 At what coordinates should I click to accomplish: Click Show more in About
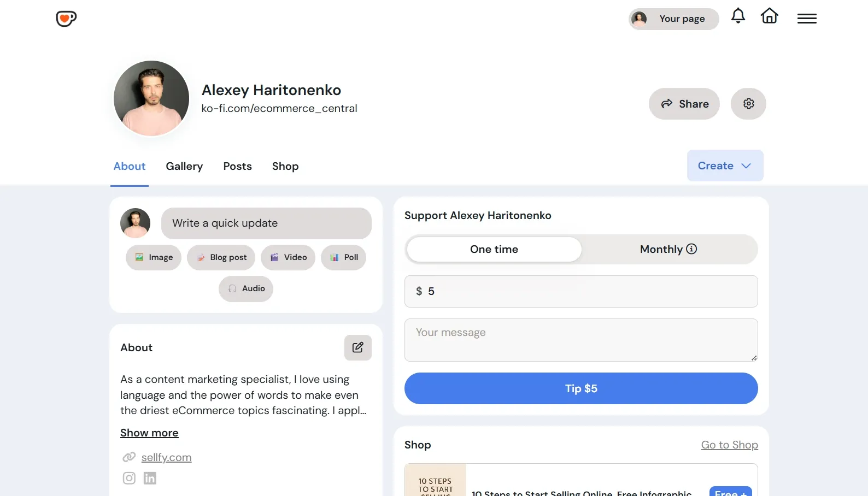pos(149,433)
